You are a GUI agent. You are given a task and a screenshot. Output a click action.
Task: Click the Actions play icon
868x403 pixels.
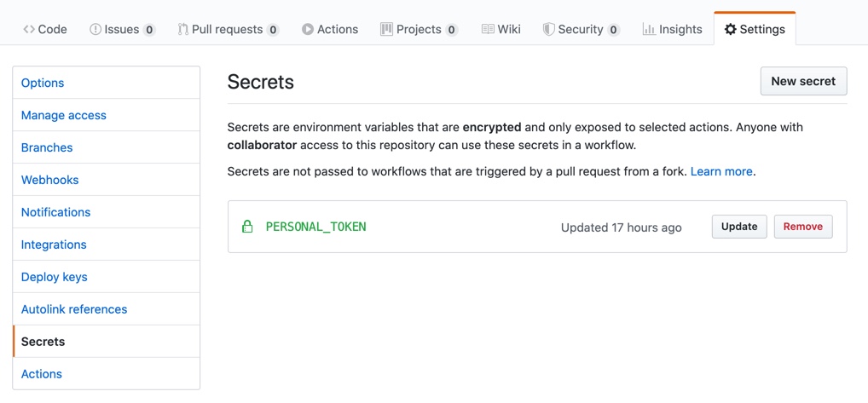[307, 29]
